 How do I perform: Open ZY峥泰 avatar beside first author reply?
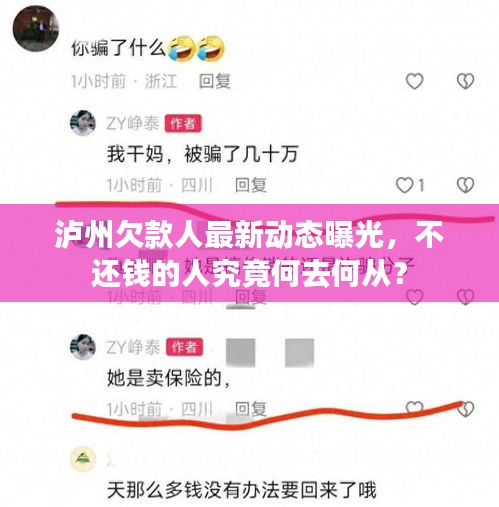[x=83, y=123]
